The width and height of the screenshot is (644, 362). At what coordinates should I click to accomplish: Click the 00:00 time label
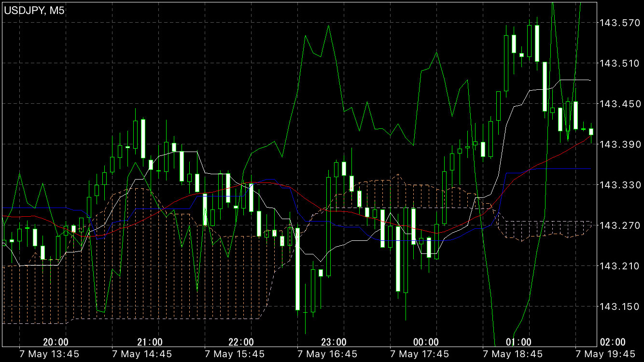coord(426,342)
